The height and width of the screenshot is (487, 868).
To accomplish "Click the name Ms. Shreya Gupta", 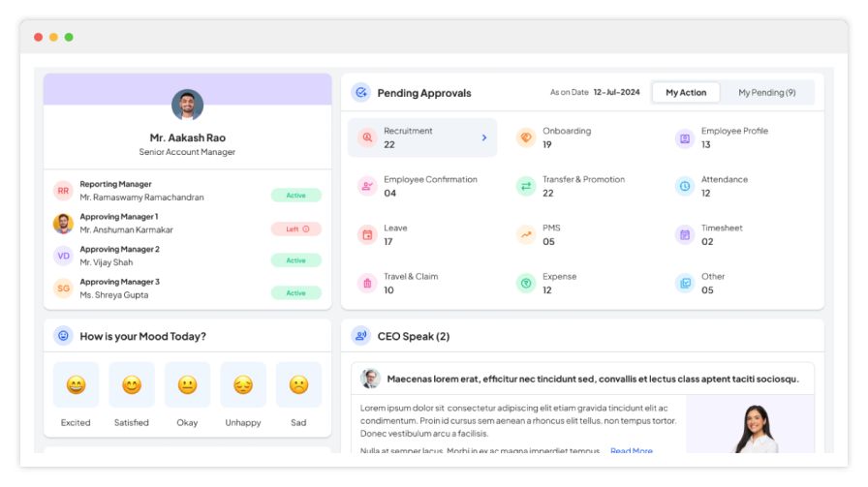I will point(114,295).
